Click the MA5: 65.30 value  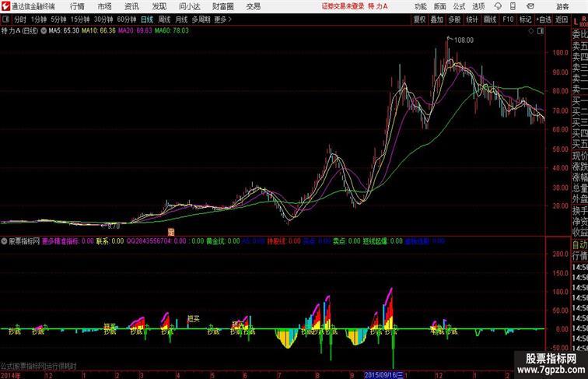[x=64, y=31]
